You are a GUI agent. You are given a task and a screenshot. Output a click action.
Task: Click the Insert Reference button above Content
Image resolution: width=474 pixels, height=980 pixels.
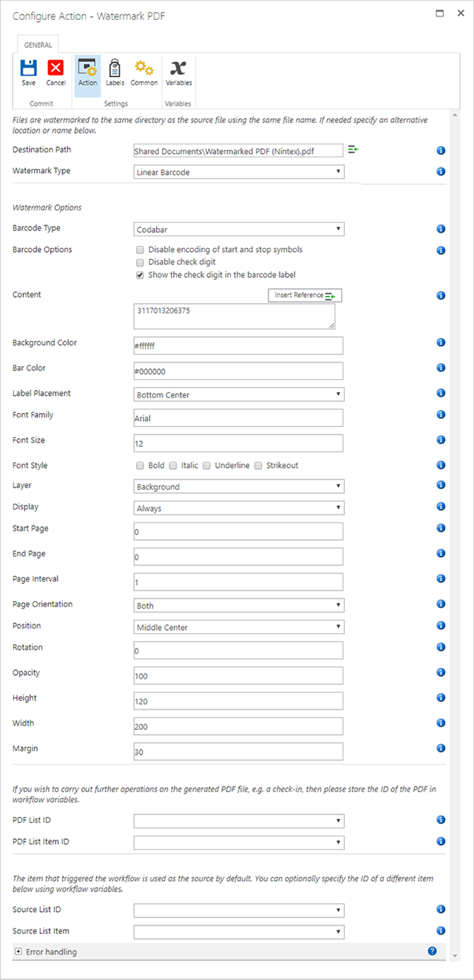click(304, 295)
